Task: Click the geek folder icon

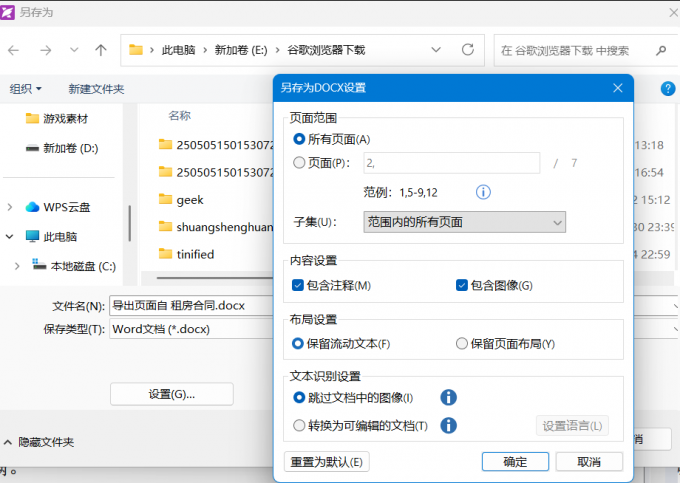Action: pyautogui.click(x=165, y=199)
